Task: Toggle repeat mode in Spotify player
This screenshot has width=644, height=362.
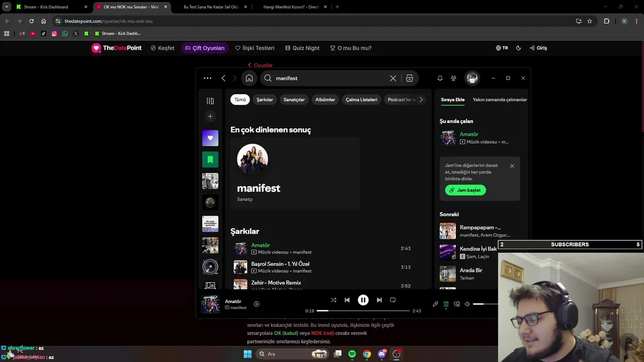Action: 393,300
